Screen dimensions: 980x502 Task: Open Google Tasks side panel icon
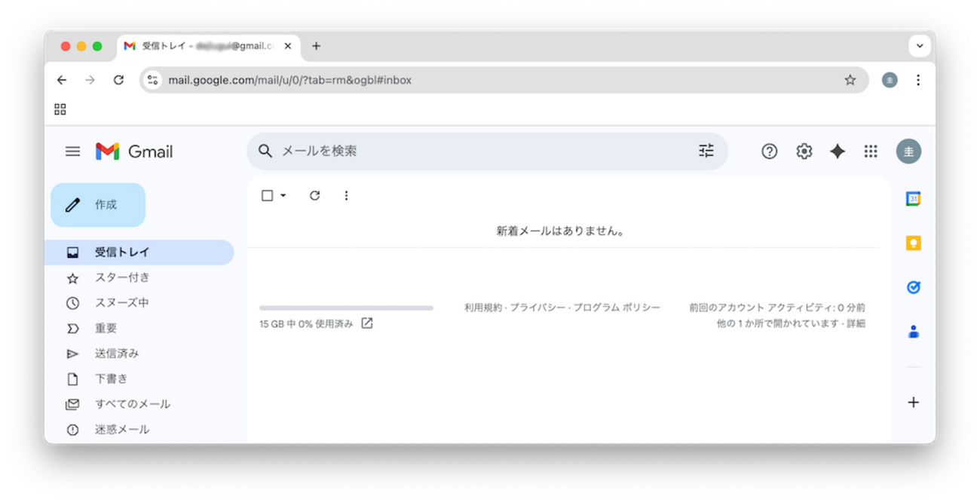tap(913, 287)
